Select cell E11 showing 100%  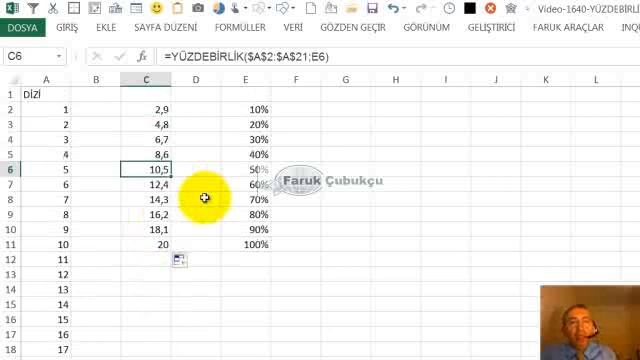(x=246, y=244)
